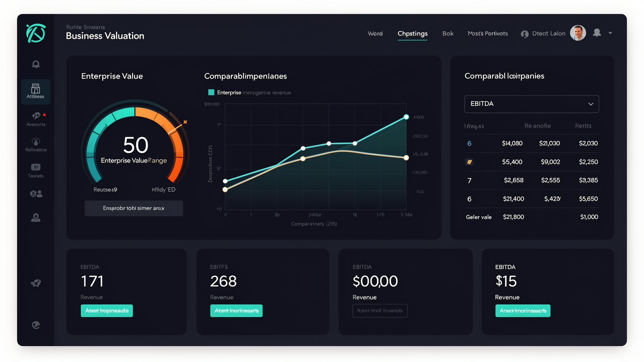
Task: Switch to the Bok tab
Action: click(x=448, y=34)
